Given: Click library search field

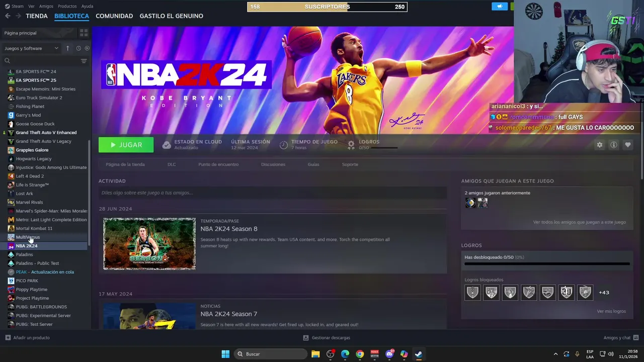Looking at the screenshot, I should coord(41,61).
